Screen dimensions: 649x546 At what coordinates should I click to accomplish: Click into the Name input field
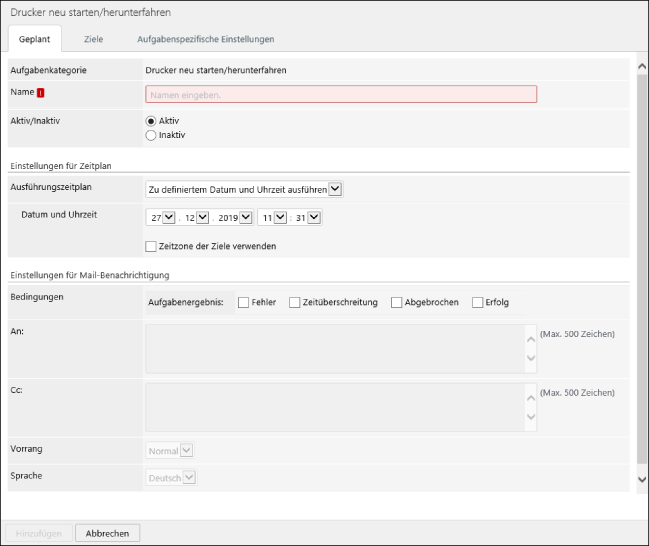[340, 94]
